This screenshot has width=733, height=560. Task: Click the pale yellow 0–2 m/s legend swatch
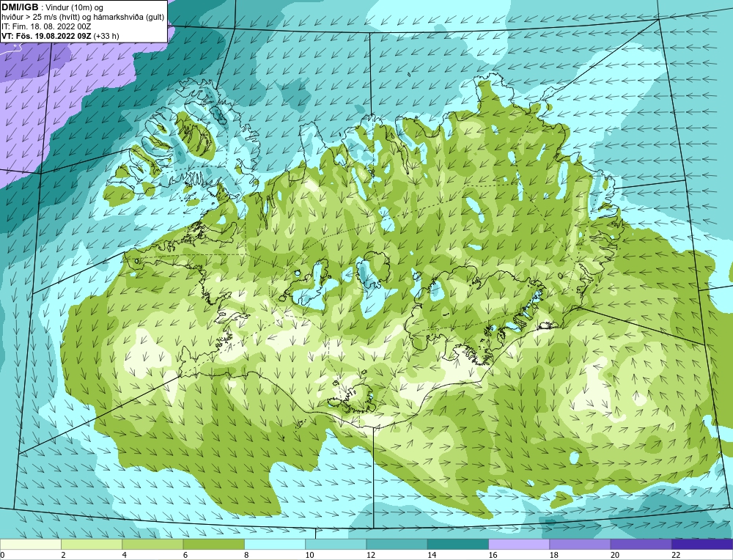coord(31,545)
